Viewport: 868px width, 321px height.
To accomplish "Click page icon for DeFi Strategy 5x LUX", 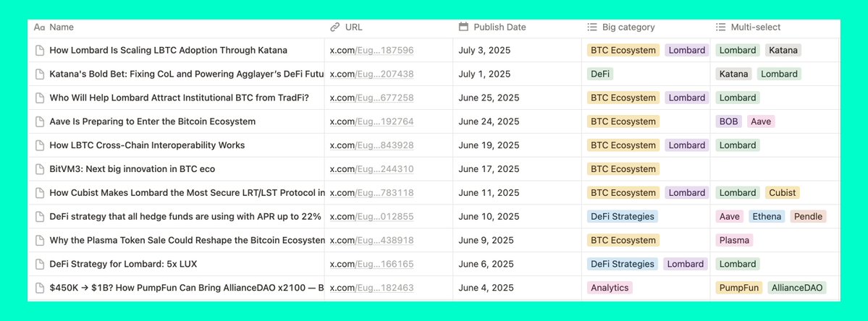I will (40, 264).
